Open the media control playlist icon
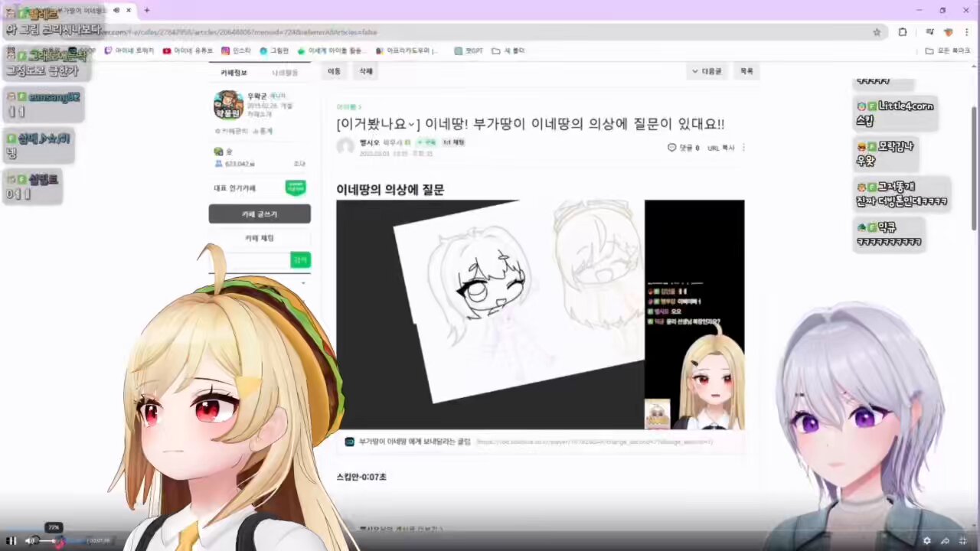The image size is (980, 551). pos(929,32)
